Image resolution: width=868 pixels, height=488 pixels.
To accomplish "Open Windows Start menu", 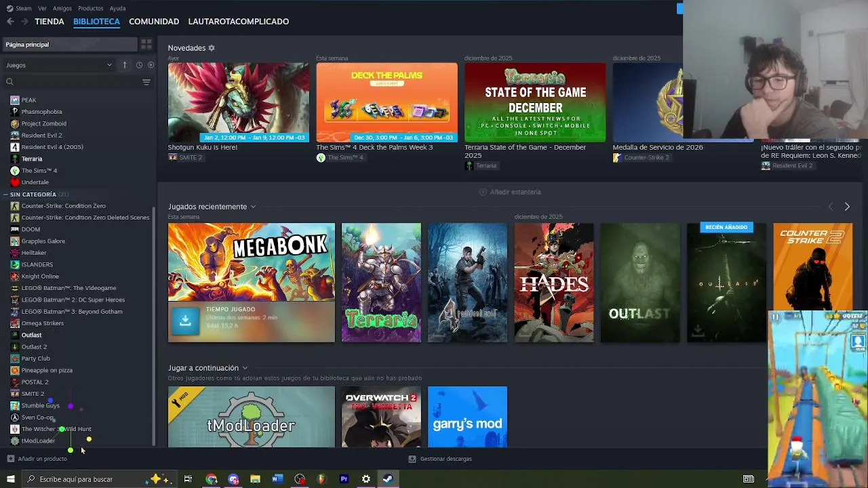I will point(10,479).
